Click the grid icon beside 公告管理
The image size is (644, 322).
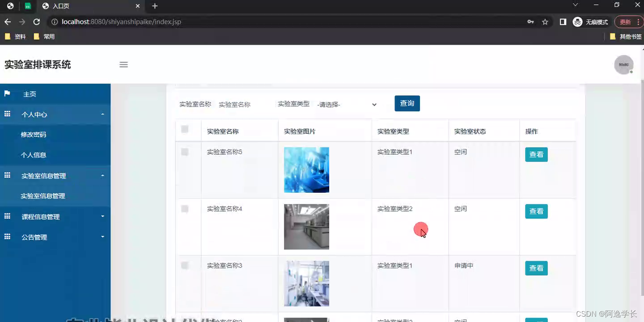(x=7, y=237)
